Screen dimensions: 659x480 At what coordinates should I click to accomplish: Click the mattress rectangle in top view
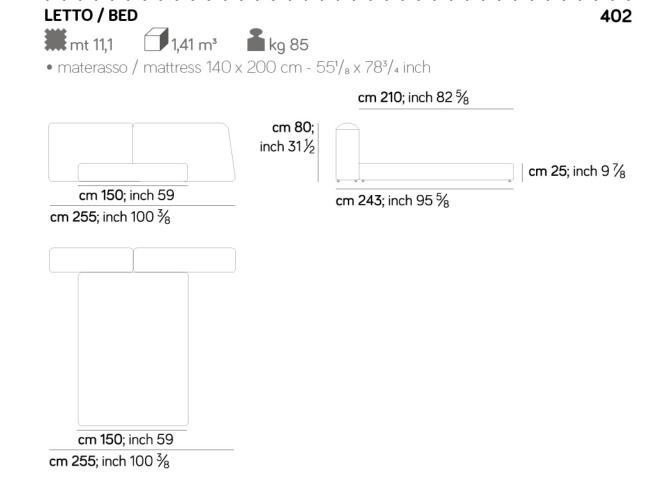133,348
